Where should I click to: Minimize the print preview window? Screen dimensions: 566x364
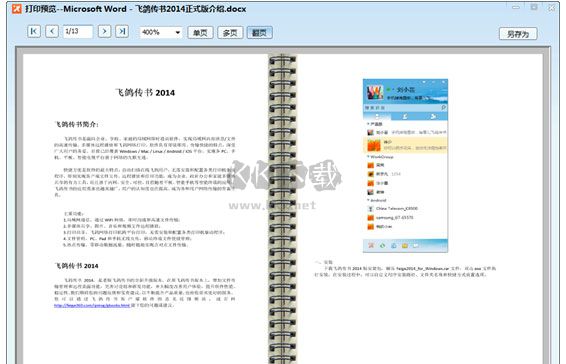(x=516, y=7)
